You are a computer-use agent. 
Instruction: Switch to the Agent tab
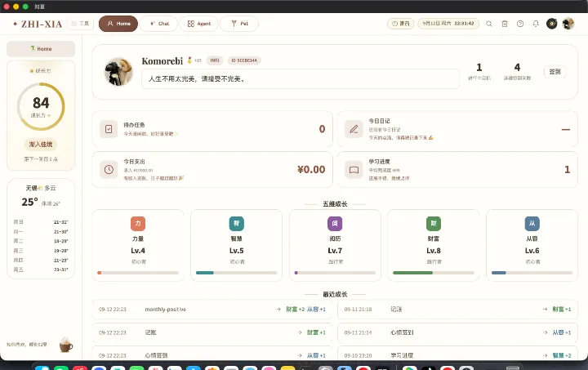(198, 24)
